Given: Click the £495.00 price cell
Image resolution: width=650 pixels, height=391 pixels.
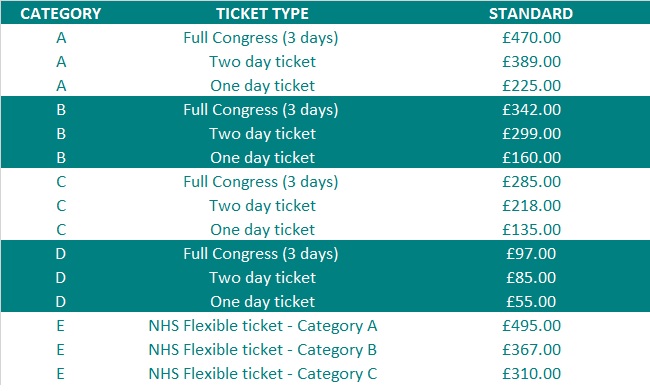Looking at the screenshot, I should 531,326.
